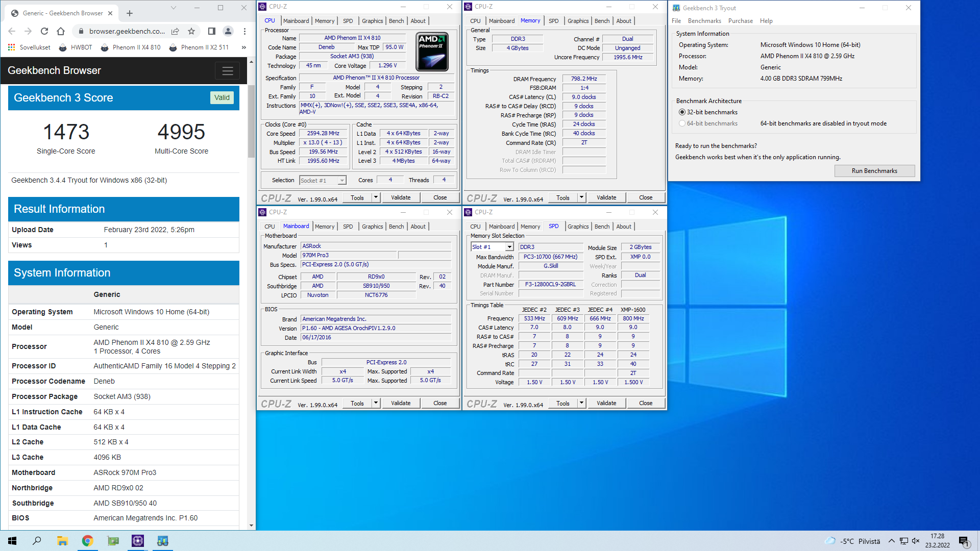Expand Tools arrow in Mainboard tab window

(376, 403)
